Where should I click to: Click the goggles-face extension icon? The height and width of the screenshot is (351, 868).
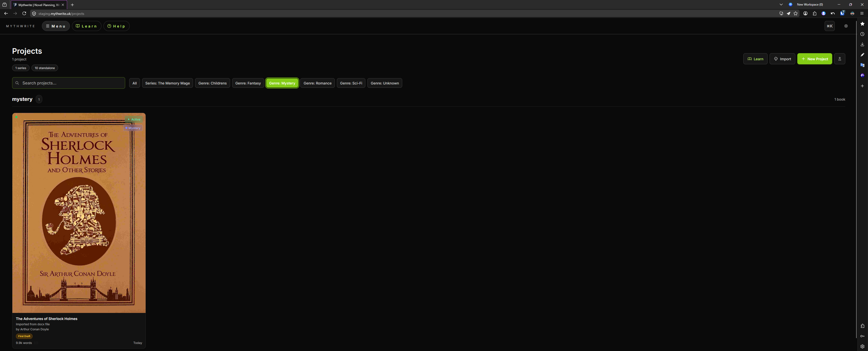point(852,13)
